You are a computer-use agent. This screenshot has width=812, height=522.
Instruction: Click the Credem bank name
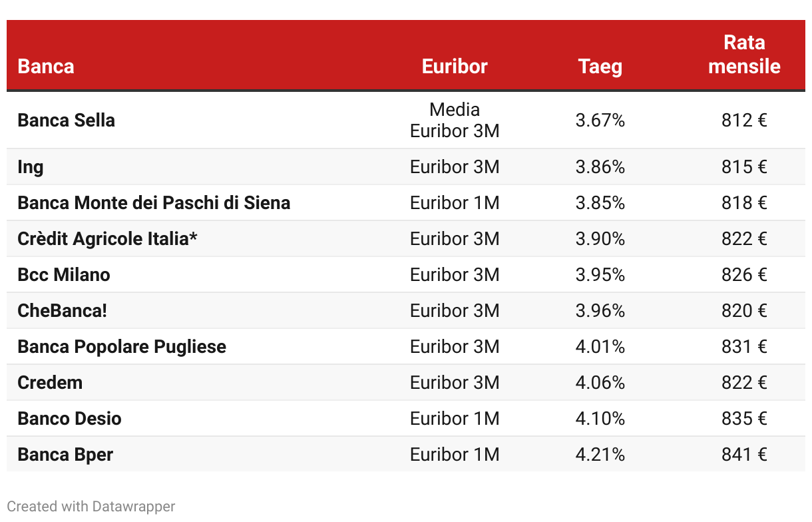pyautogui.click(x=50, y=382)
